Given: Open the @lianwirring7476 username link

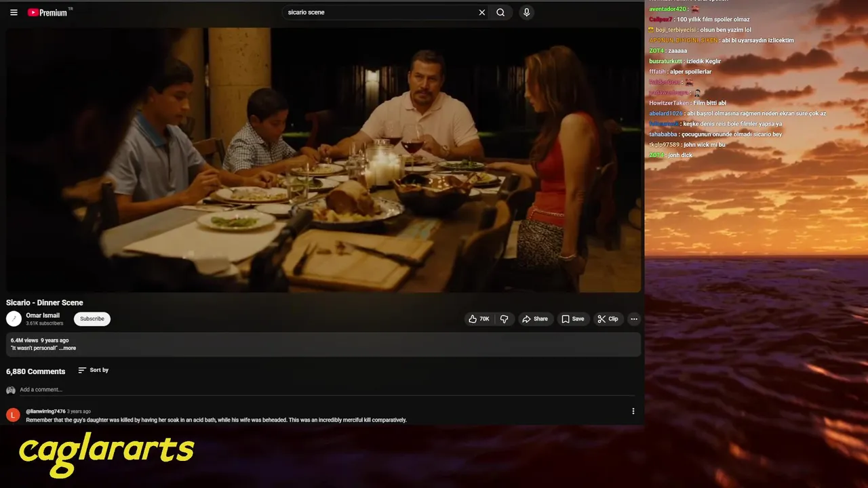Looking at the screenshot, I should click(x=45, y=411).
